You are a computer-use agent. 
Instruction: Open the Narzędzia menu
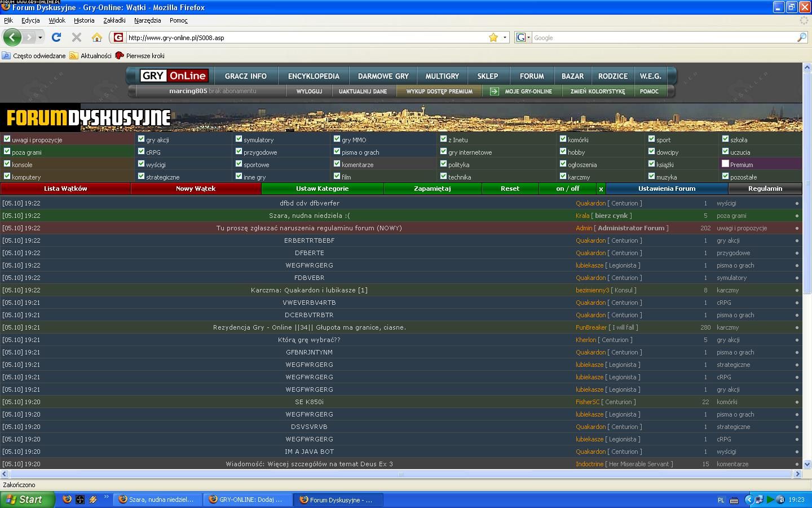(148, 20)
